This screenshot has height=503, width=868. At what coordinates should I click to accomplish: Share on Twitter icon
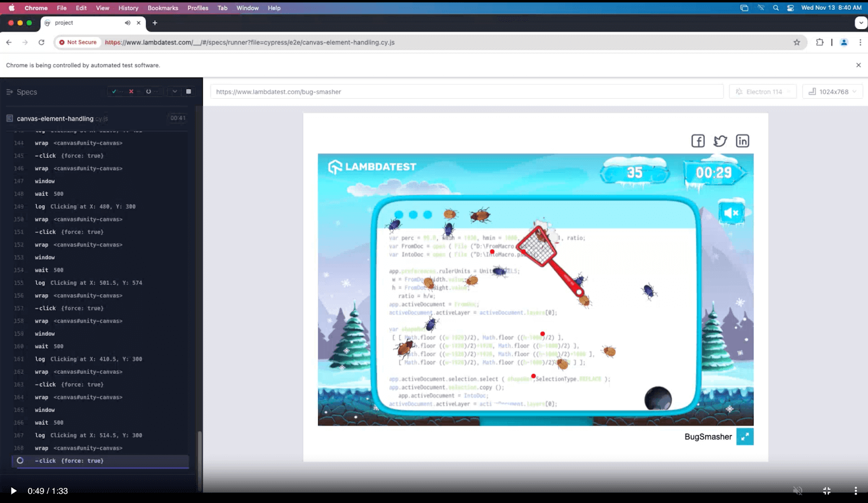(720, 141)
